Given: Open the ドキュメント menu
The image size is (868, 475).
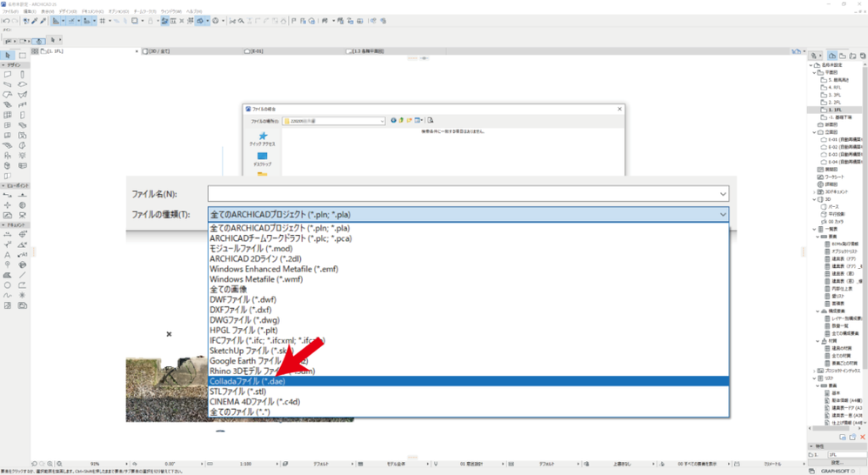Looking at the screenshot, I should (x=92, y=11).
